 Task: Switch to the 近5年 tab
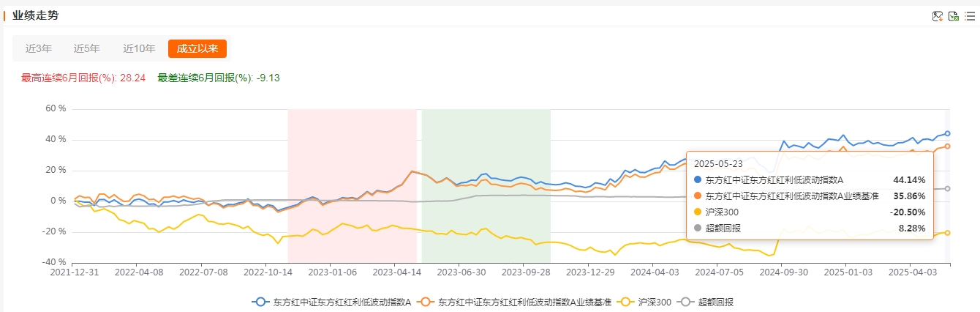click(x=86, y=49)
